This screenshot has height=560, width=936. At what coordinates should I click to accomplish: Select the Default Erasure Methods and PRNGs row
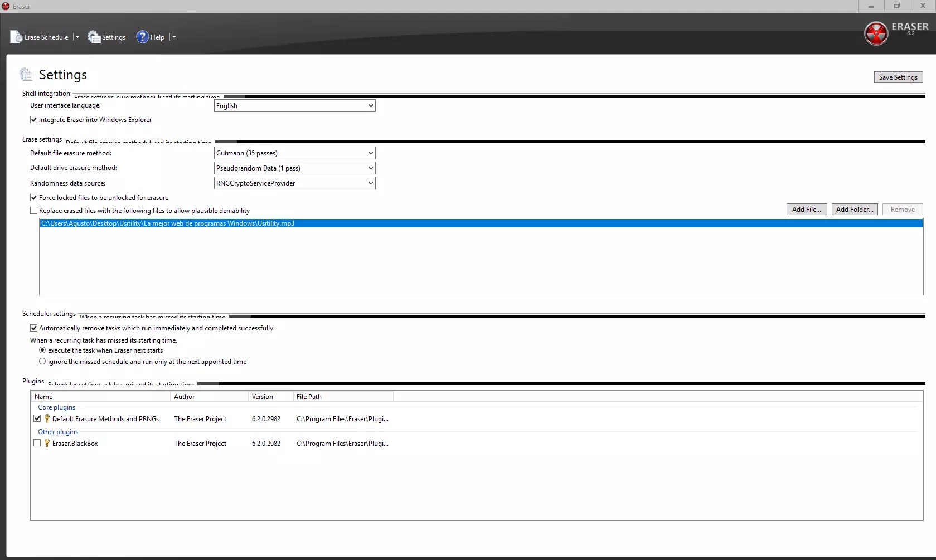(x=105, y=419)
